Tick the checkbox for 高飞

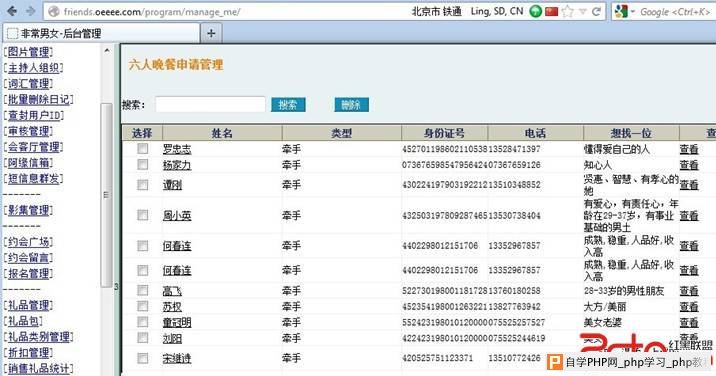point(142,291)
